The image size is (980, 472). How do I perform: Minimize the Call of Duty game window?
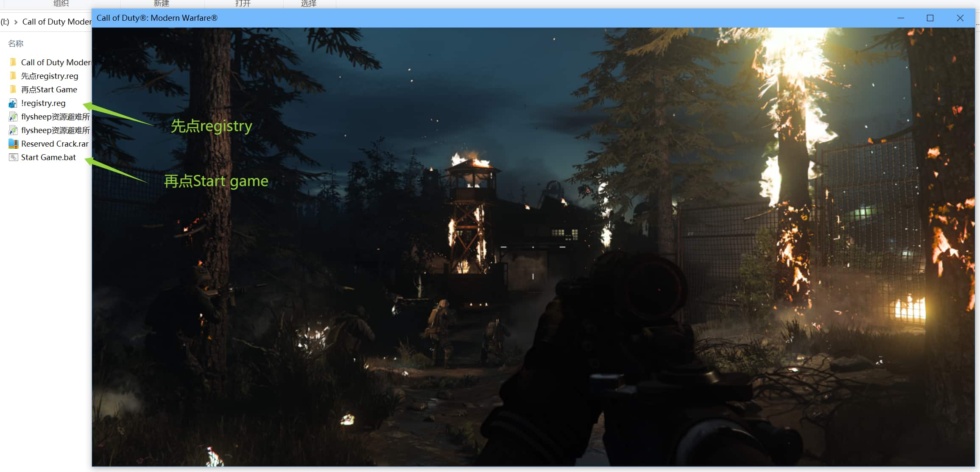click(x=901, y=18)
